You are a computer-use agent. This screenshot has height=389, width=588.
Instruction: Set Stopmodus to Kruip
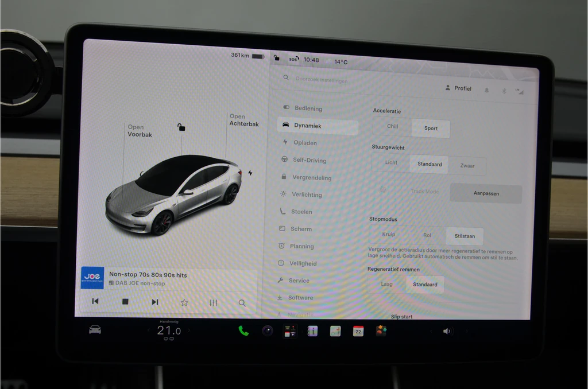389,234
